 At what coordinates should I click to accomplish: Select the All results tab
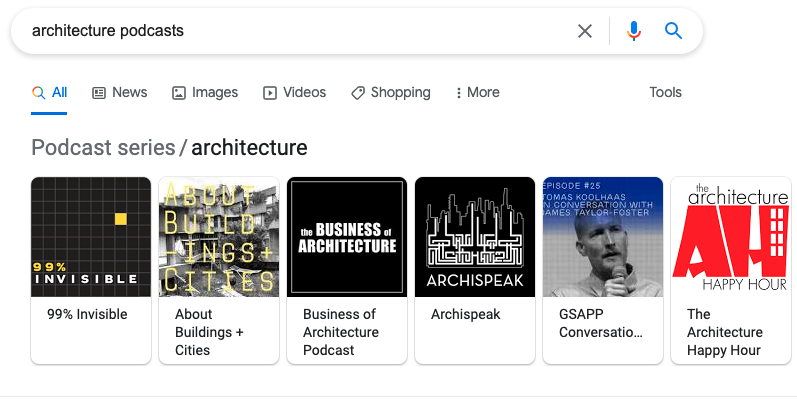coord(49,92)
